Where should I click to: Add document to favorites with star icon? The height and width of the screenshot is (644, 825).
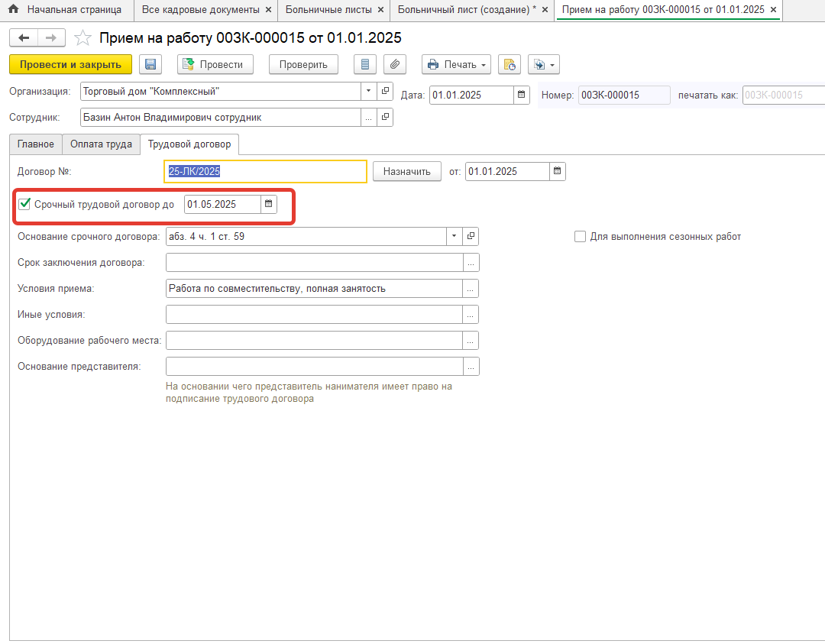pos(83,38)
